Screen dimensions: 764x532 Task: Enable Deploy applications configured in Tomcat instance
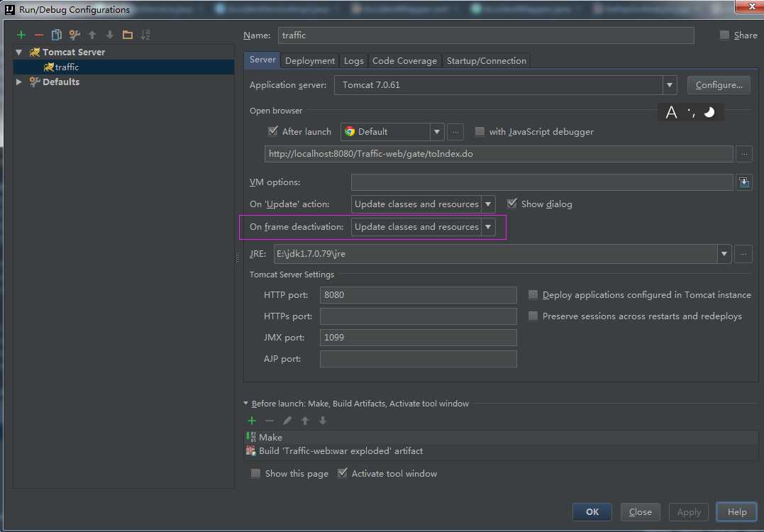(x=533, y=295)
